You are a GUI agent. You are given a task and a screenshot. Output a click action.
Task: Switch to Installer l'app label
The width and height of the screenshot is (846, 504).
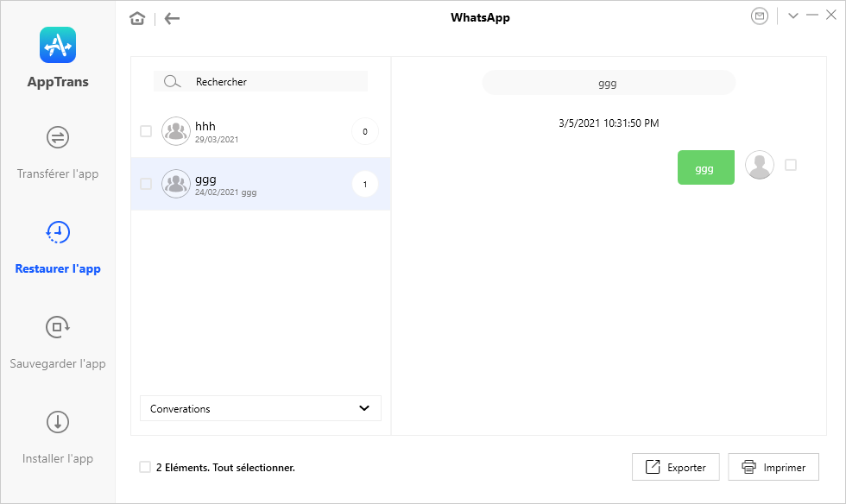pyautogui.click(x=58, y=458)
